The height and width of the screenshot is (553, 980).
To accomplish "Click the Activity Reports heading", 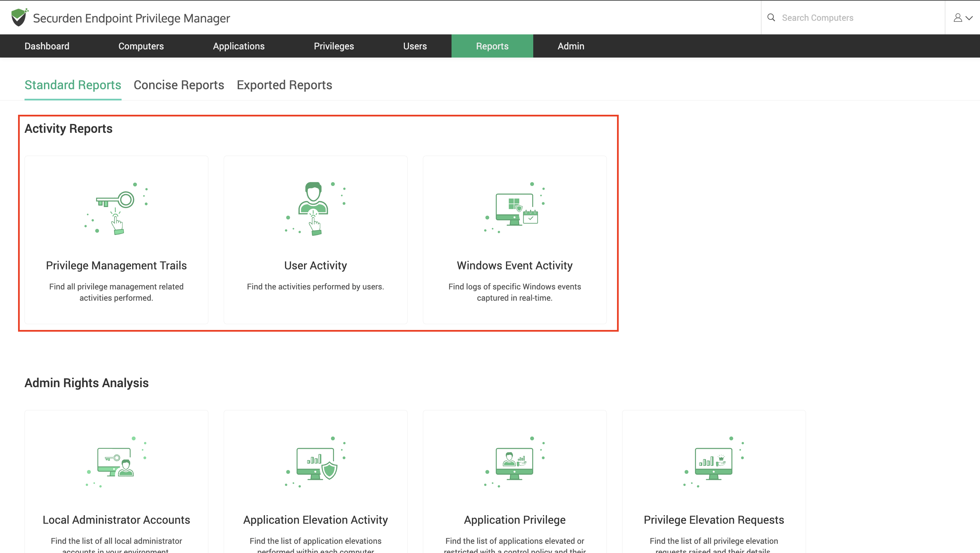I will pos(68,129).
